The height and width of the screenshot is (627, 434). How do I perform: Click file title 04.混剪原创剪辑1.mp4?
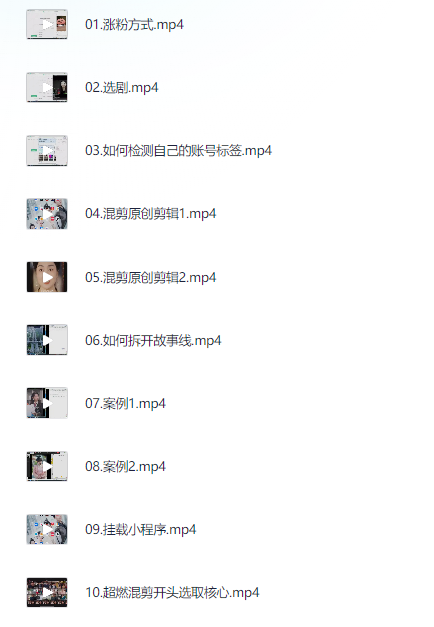coord(150,214)
